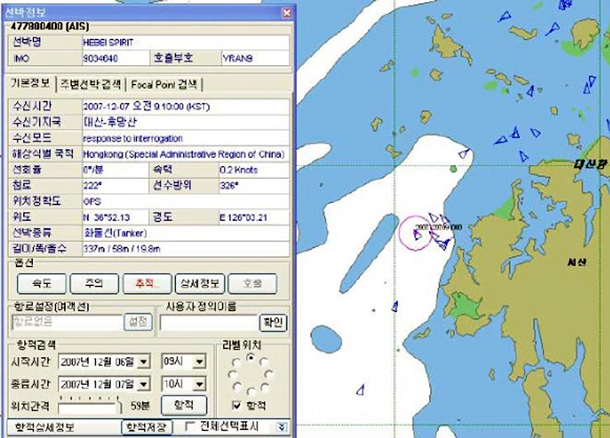Expand the 10시 end hour dropdown
610x438 pixels.
click(x=197, y=383)
